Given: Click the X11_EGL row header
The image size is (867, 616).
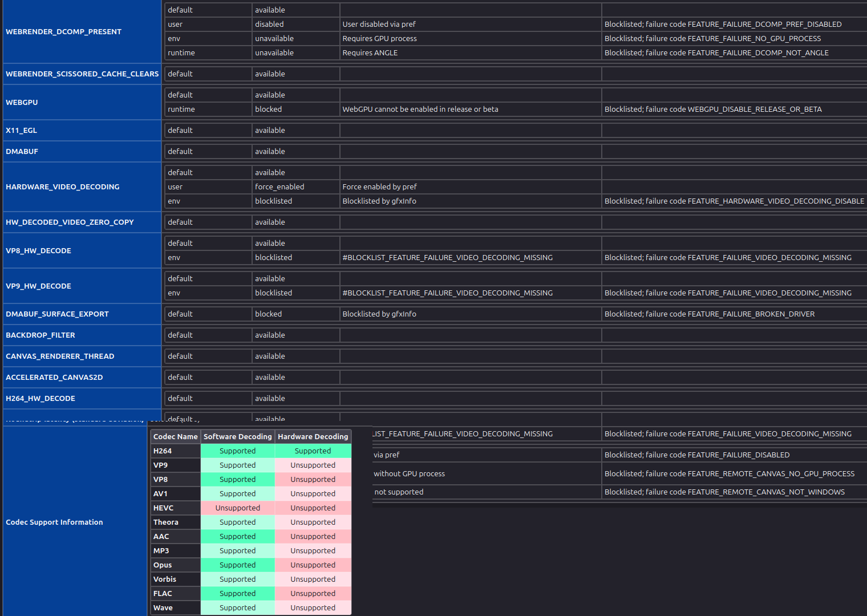Looking at the screenshot, I should point(21,130).
